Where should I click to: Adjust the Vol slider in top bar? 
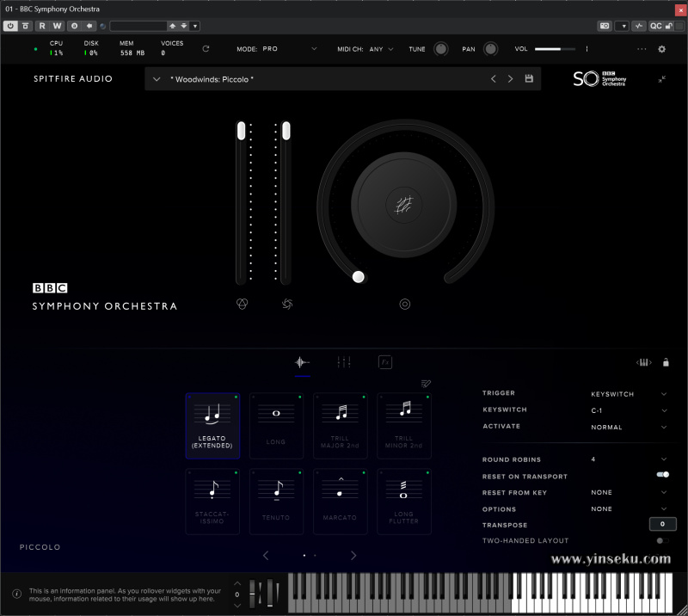pyautogui.click(x=555, y=49)
